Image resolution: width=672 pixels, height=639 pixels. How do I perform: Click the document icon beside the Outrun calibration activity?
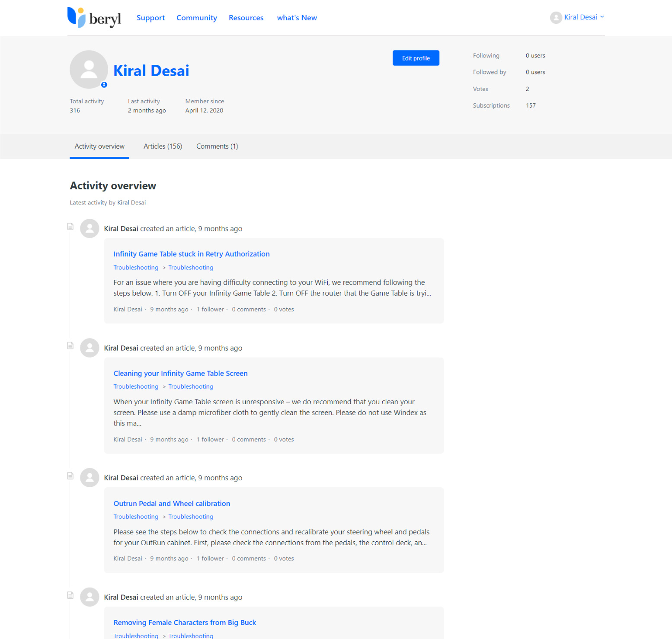[x=70, y=476]
